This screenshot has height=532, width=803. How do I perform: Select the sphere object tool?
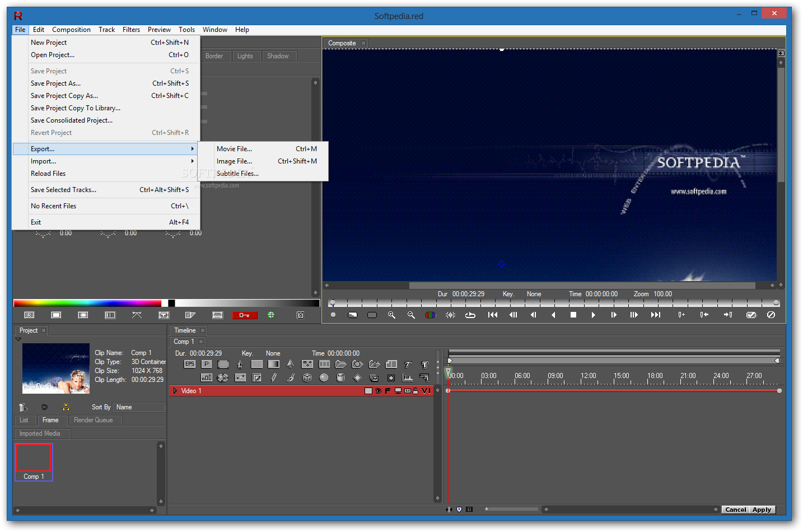324,377
